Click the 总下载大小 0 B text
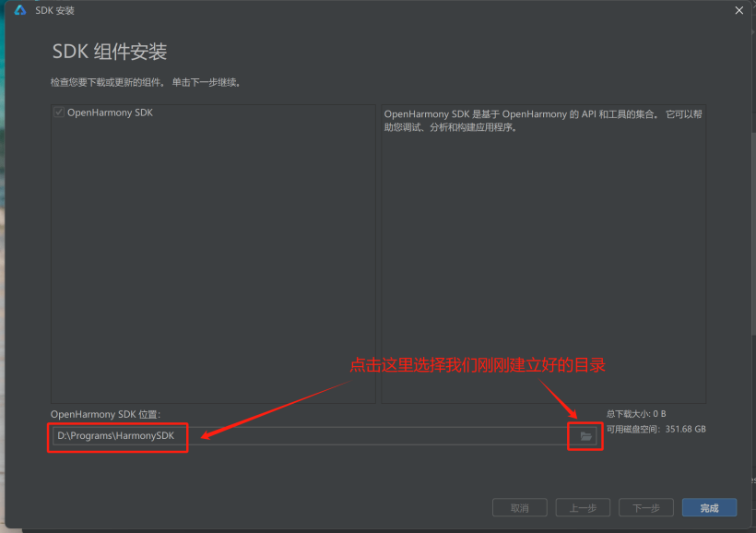The width and height of the screenshot is (756, 533). (636, 413)
